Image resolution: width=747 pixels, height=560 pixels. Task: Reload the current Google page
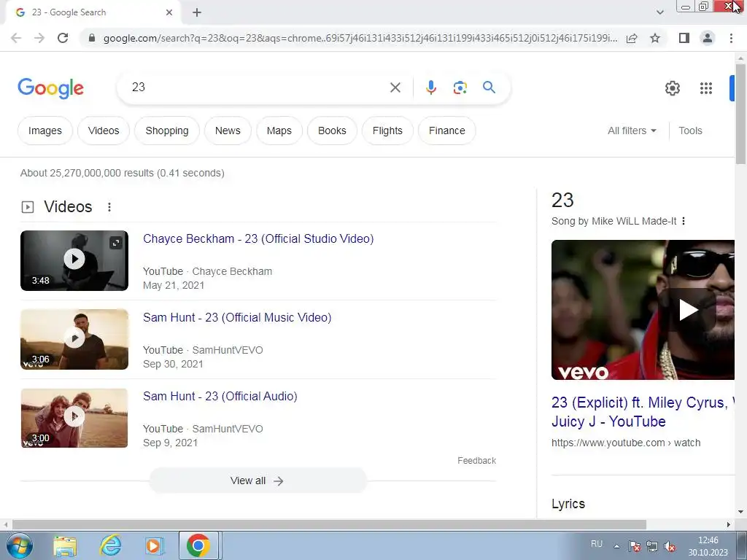click(63, 38)
